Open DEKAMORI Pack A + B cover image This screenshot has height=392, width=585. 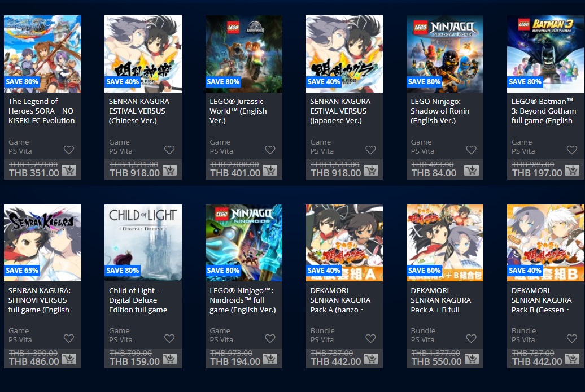click(x=445, y=243)
